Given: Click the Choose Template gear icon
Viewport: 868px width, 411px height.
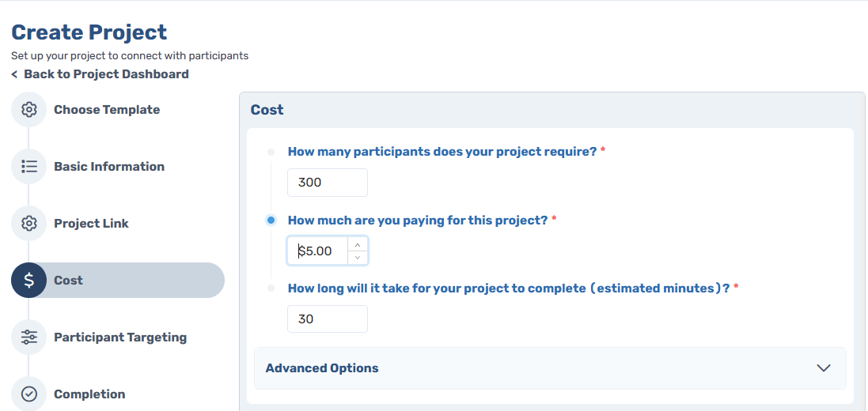Looking at the screenshot, I should click(x=29, y=110).
